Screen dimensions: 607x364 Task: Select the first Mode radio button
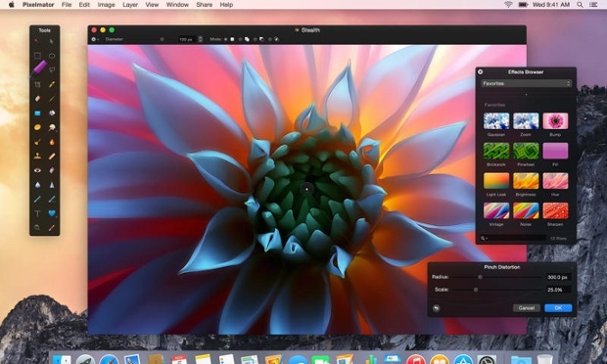[226, 39]
